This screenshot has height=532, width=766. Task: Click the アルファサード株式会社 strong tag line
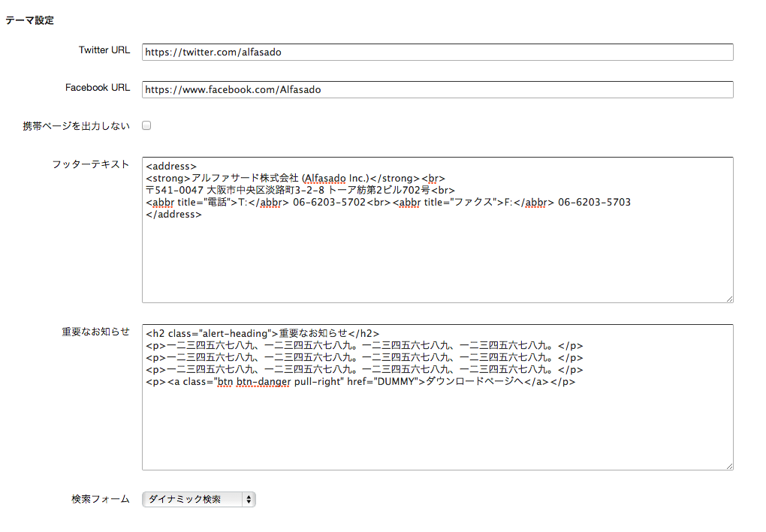coord(295,178)
